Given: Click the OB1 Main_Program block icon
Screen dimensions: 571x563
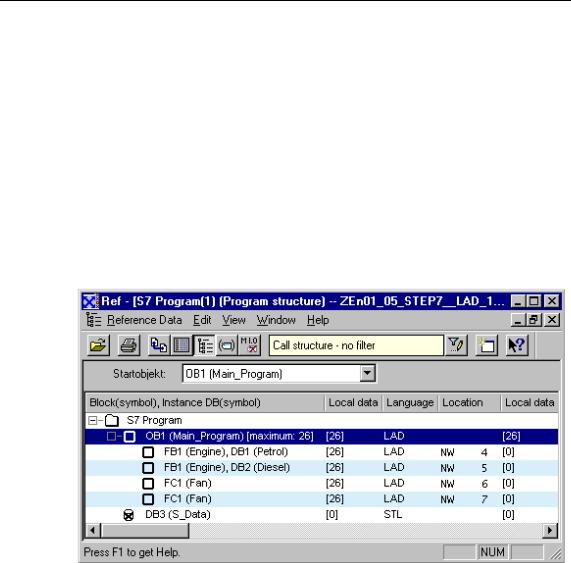Looking at the screenshot, I should [x=130, y=436].
